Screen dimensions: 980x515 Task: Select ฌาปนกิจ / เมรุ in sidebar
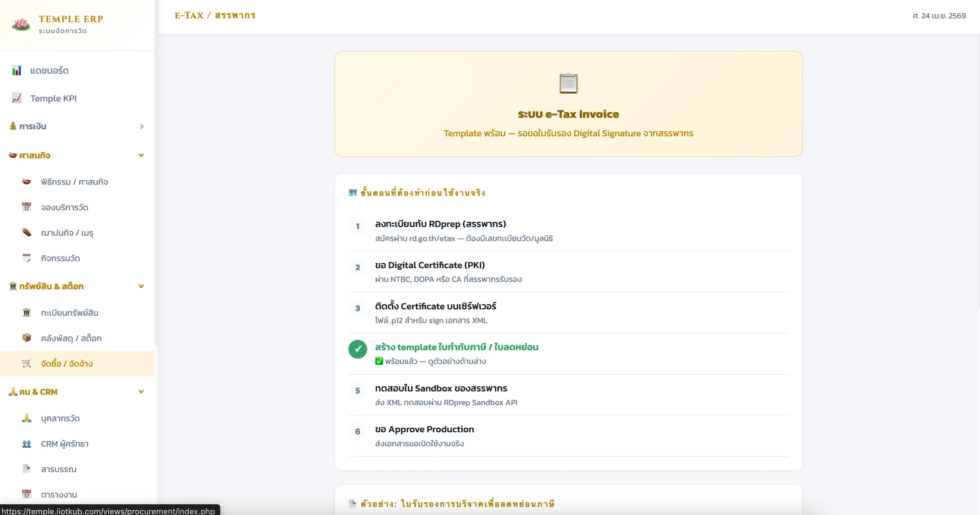click(x=77, y=233)
